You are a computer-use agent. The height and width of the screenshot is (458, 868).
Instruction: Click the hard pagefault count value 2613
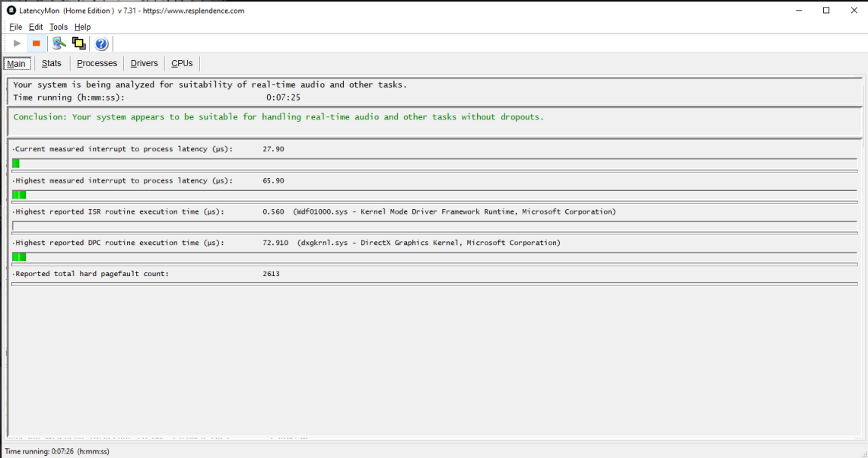[271, 274]
